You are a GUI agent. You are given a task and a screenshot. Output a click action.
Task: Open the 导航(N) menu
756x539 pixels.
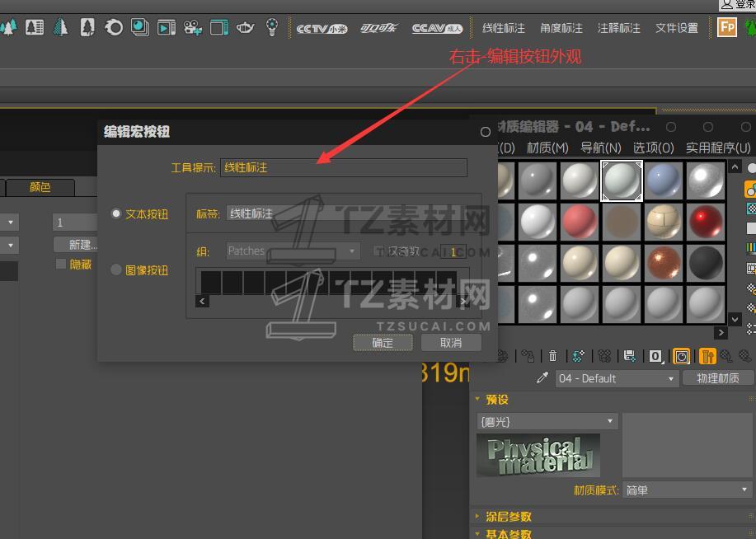(600, 148)
